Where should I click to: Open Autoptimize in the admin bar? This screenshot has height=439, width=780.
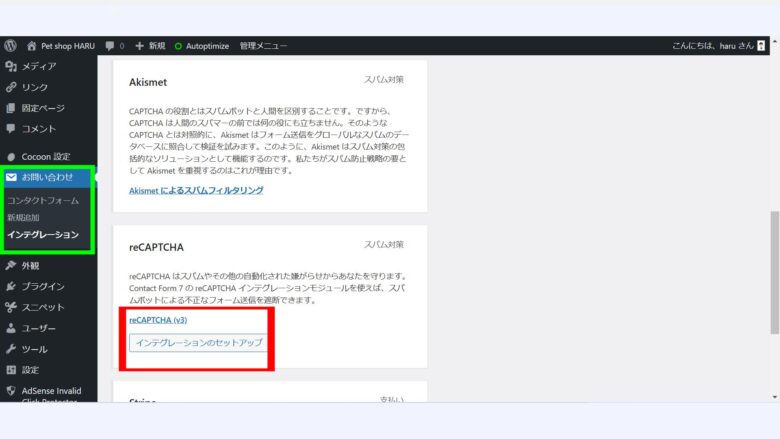coord(207,46)
